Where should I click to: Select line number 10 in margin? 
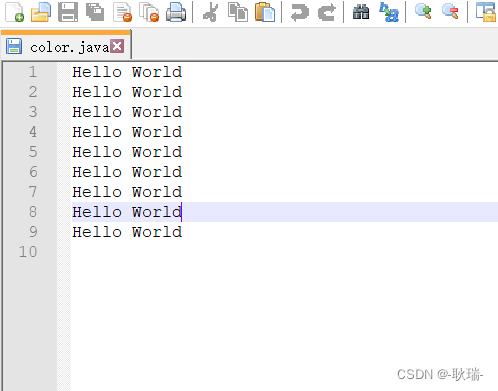(28, 252)
